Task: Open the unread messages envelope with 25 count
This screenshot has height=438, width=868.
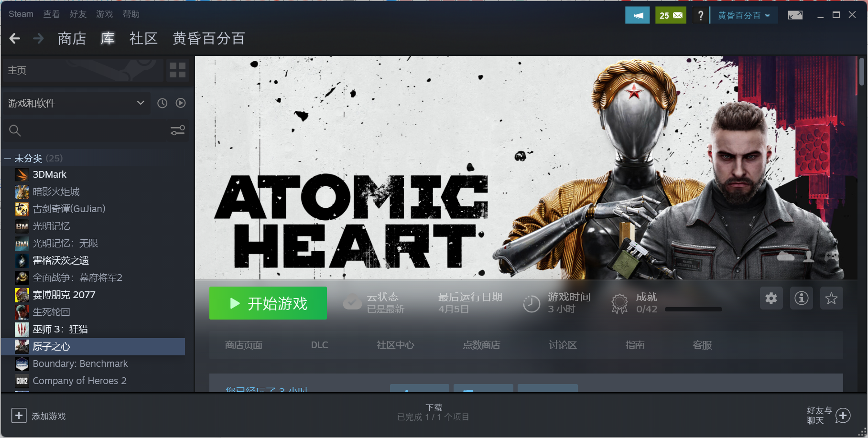Action: 670,15
